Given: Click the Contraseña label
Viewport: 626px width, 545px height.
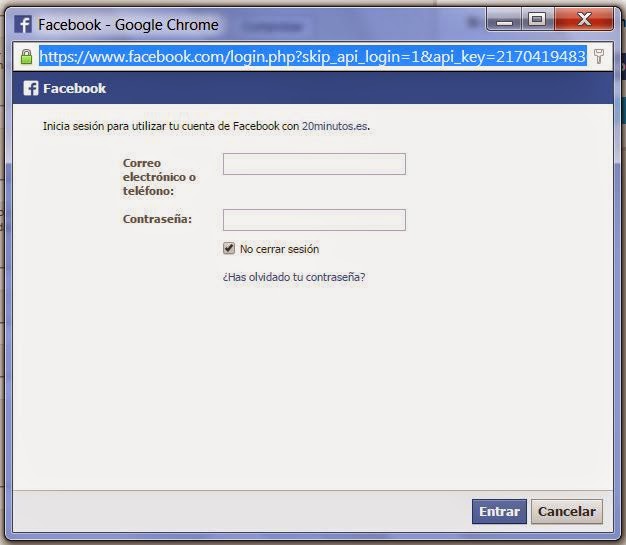Looking at the screenshot, I should pos(157,219).
